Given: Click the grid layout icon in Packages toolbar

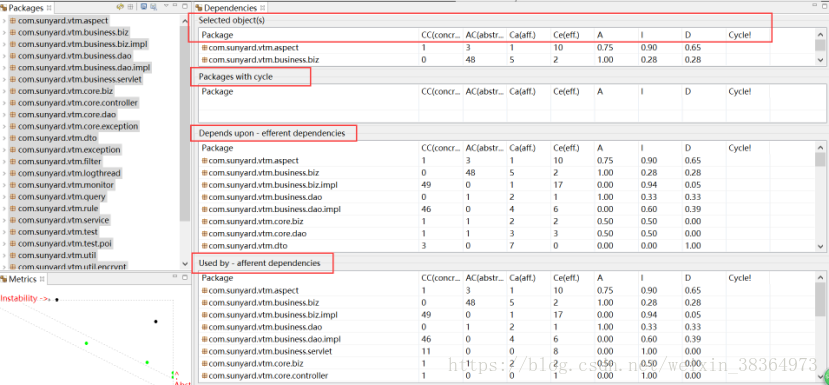Looking at the screenshot, I should (x=130, y=7).
